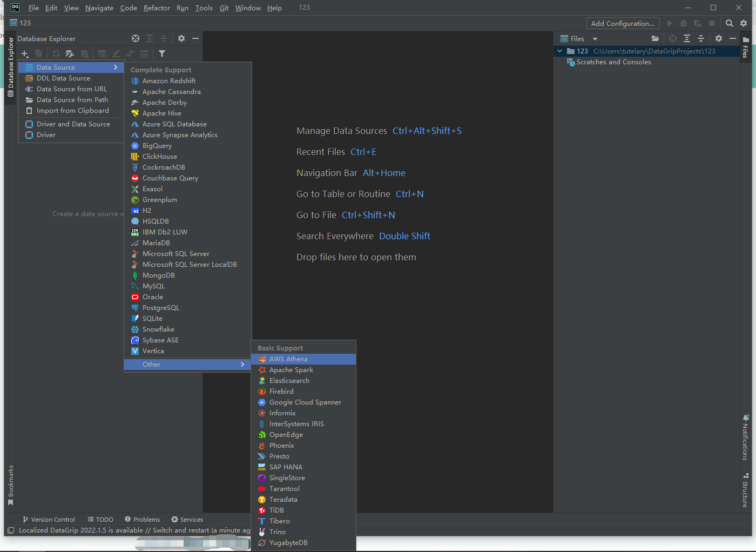Toggle tool window bars icon in status bar

point(11,530)
